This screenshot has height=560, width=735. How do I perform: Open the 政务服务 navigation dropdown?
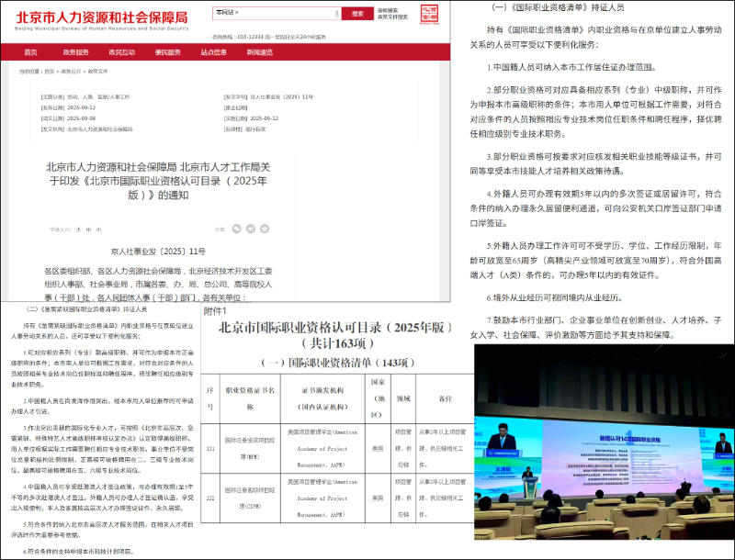click(75, 54)
